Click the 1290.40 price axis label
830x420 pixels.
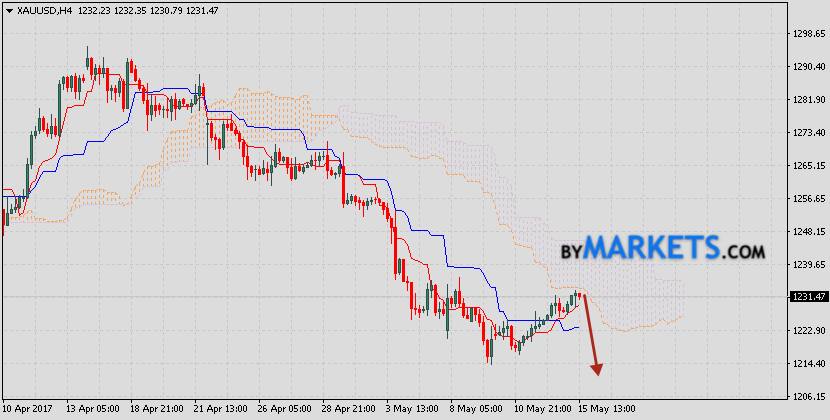(x=806, y=67)
